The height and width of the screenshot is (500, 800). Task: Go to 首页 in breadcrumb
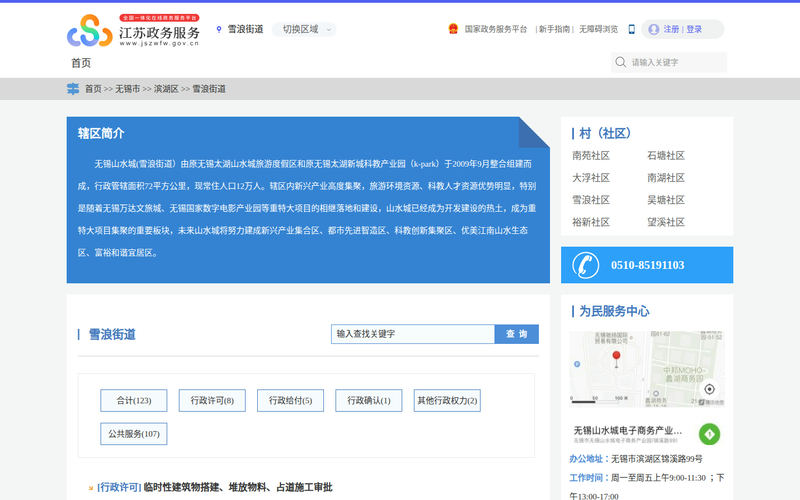[x=93, y=89]
